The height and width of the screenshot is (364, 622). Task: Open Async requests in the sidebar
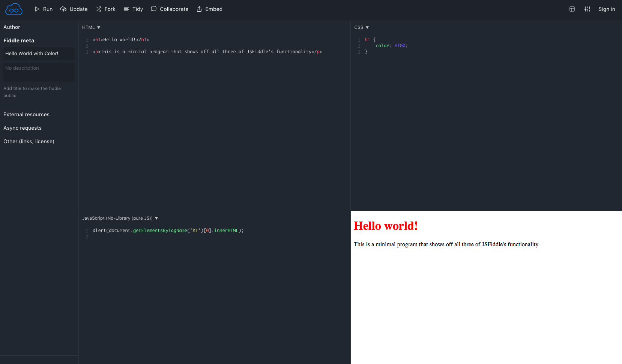[23, 128]
